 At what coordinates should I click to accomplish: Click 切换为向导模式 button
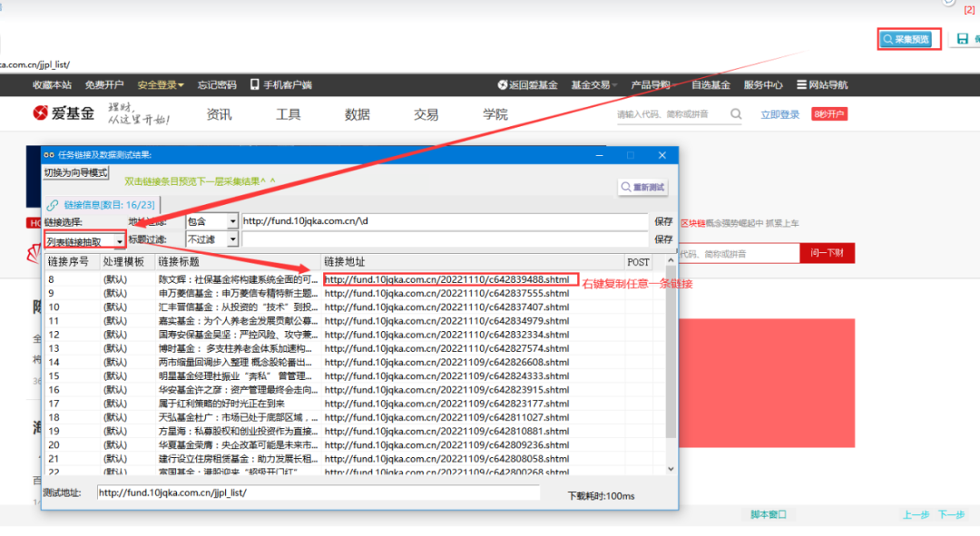pos(75,172)
